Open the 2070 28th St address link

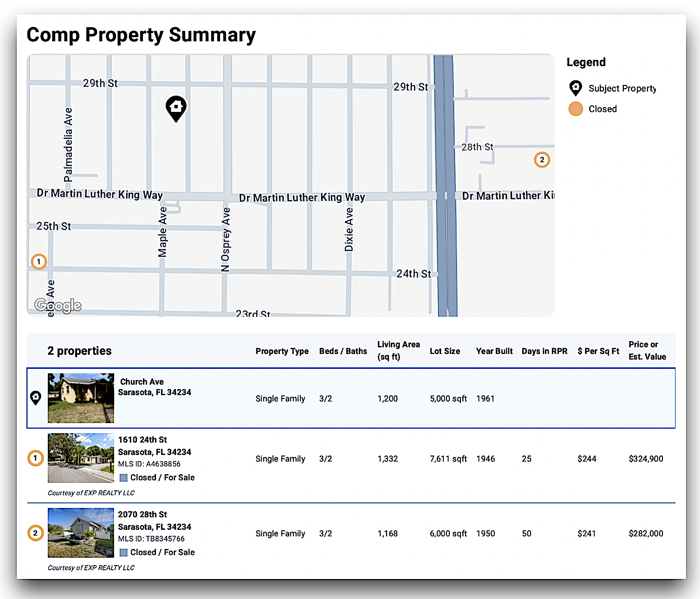(x=143, y=514)
